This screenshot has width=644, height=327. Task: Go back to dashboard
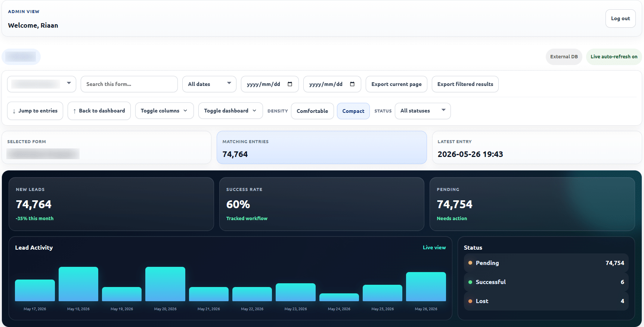tap(99, 111)
